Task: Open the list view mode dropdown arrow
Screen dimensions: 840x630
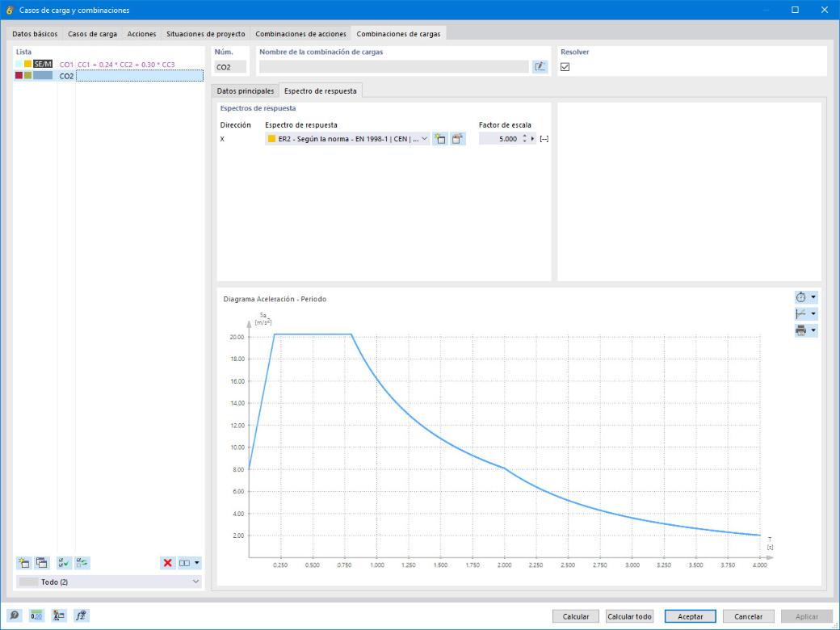Action: pos(196,562)
